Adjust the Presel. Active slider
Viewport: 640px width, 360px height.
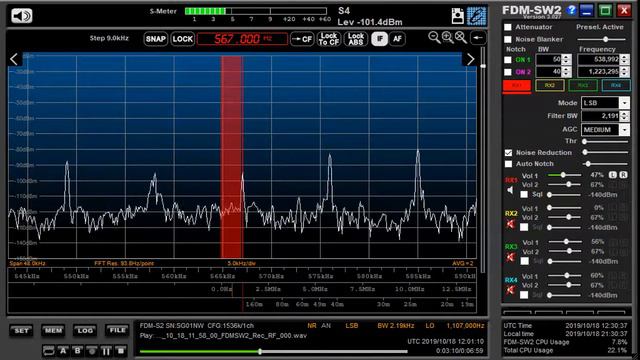coord(602,39)
